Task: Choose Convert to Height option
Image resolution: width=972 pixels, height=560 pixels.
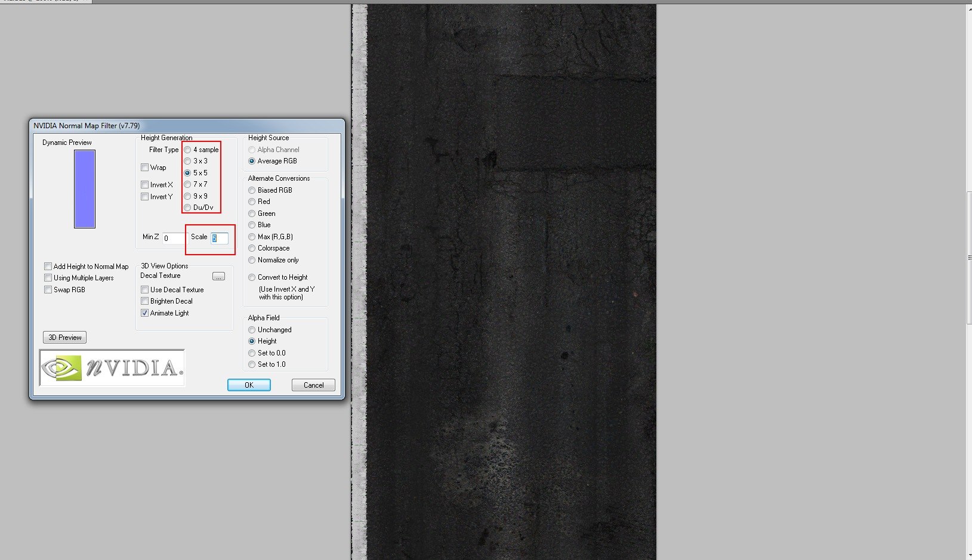Action: [252, 277]
